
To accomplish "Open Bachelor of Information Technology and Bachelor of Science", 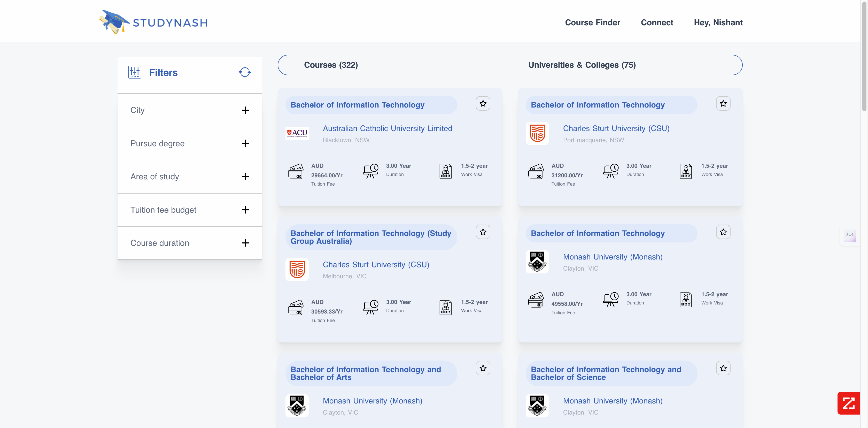I will (x=606, y=373).
